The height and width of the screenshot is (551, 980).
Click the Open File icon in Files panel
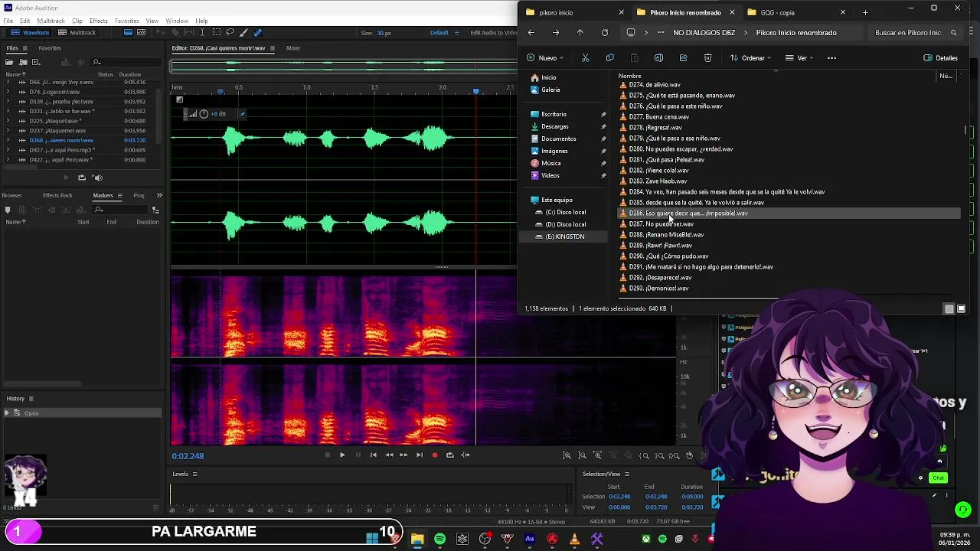point(10,62)
